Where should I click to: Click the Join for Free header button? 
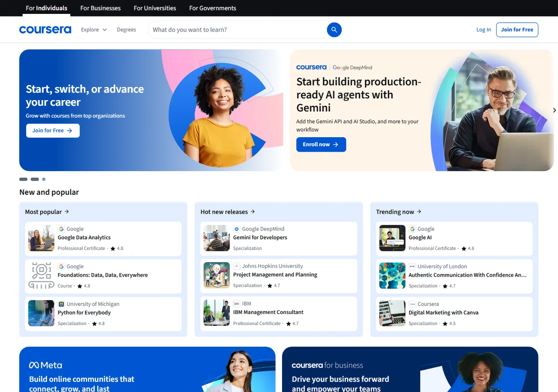point(517,30)
